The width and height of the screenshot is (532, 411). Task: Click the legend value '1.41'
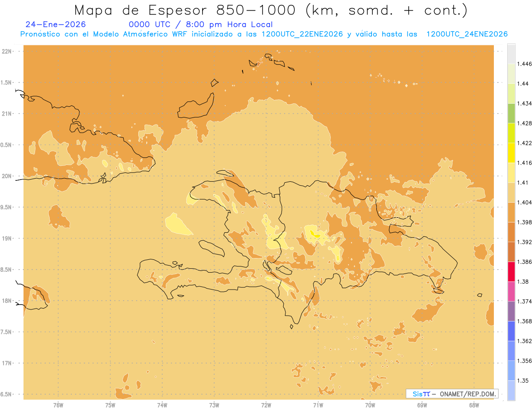523,183
